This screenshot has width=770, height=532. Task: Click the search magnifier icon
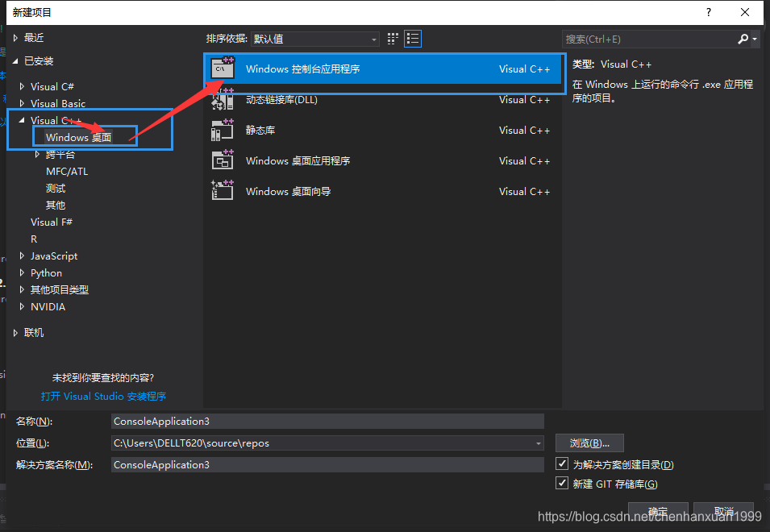[x=743, y=39]
